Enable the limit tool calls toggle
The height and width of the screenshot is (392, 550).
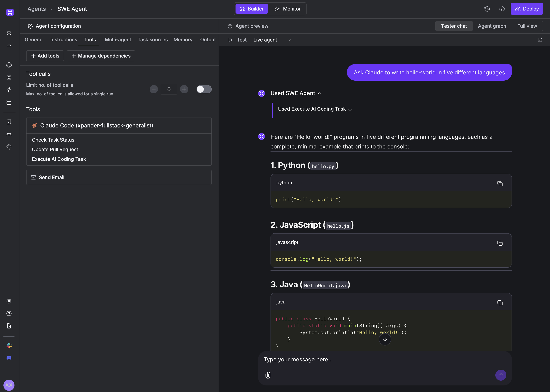click(204, 89)
